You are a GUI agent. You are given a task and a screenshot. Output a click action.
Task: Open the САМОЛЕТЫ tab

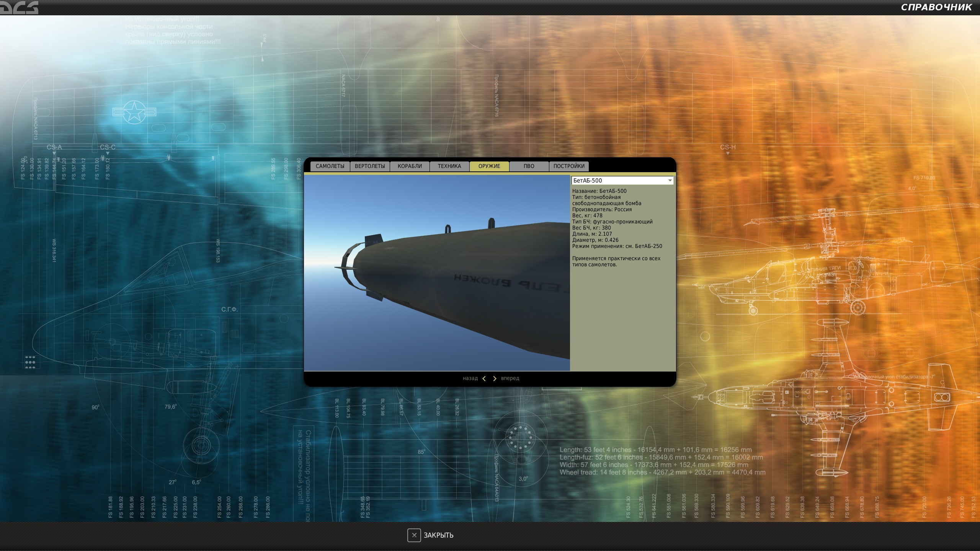click(330, 166)
